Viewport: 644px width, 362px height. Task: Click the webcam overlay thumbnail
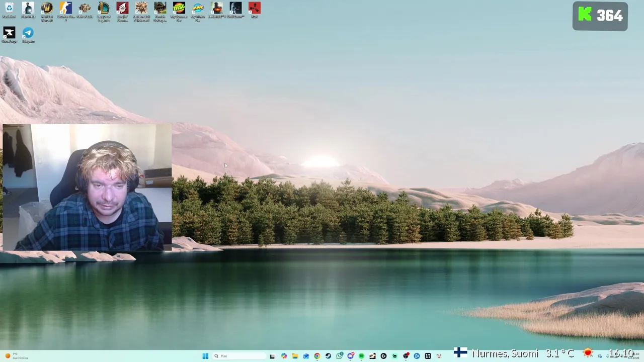(87, 187)
